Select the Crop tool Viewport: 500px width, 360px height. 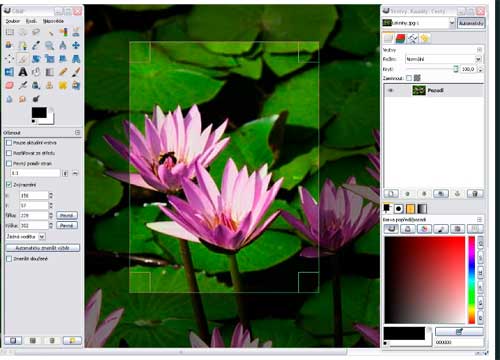[23, 59]
